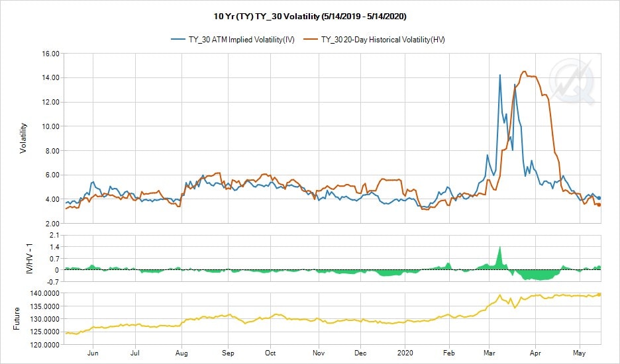Click the blue line swatch in legend
Viewport: 620px width, 364px height.
click(179, 40)
